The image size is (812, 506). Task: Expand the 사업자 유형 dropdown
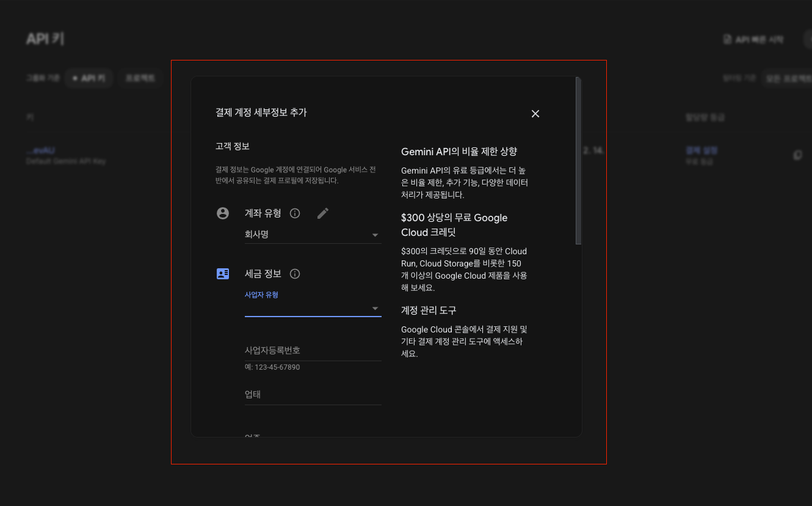point(313,308)
